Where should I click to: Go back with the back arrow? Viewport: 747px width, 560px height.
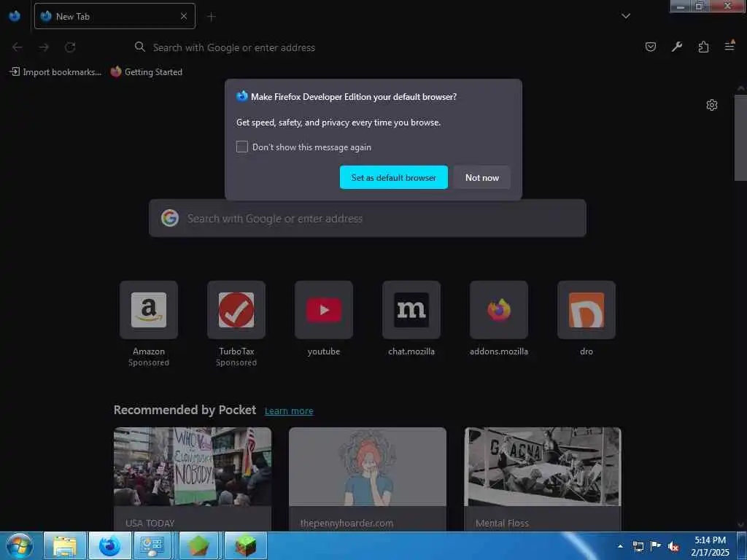18,47
